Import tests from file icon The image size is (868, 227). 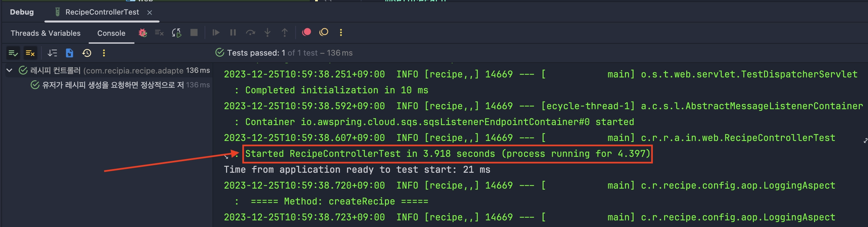tap(70, 53)
